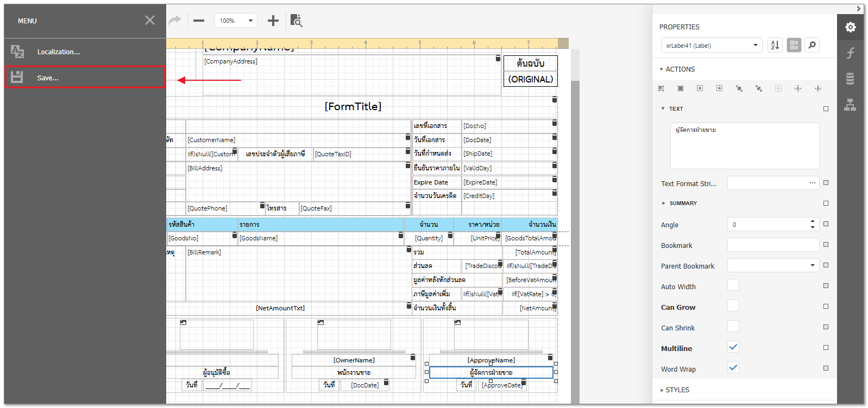The width and height of the screenshot is (868, 408).
Task: Uncheck the Multiline checkbox
Action: [x=733, y=347]
